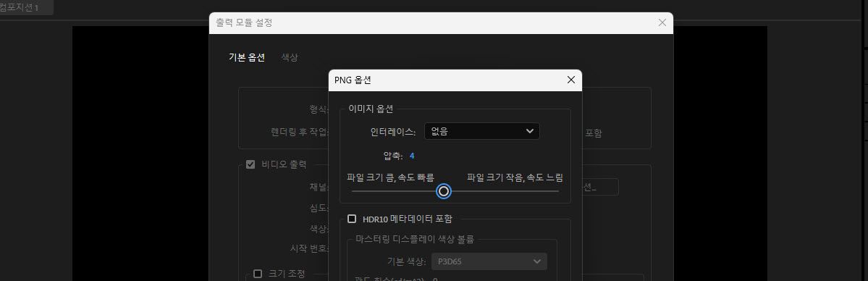Switch to the 색상 tab
The width and height of the screenshot is (868, 281).
coord(290,57)
